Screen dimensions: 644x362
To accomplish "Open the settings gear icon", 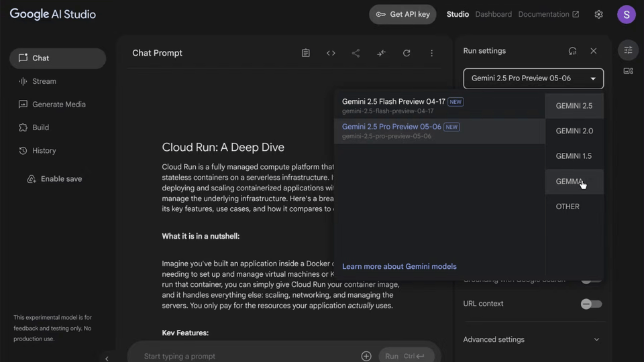I will pyautogui.click(x=598, y=14).
